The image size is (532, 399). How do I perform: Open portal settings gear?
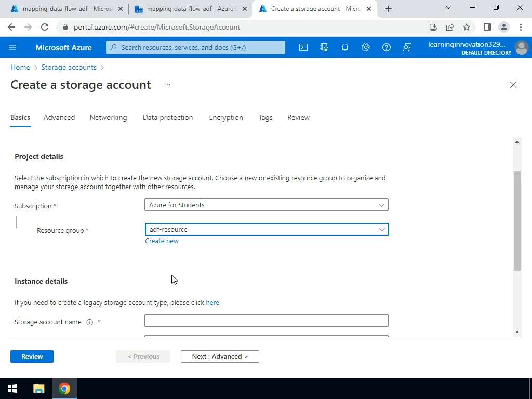tap(365, 47)
